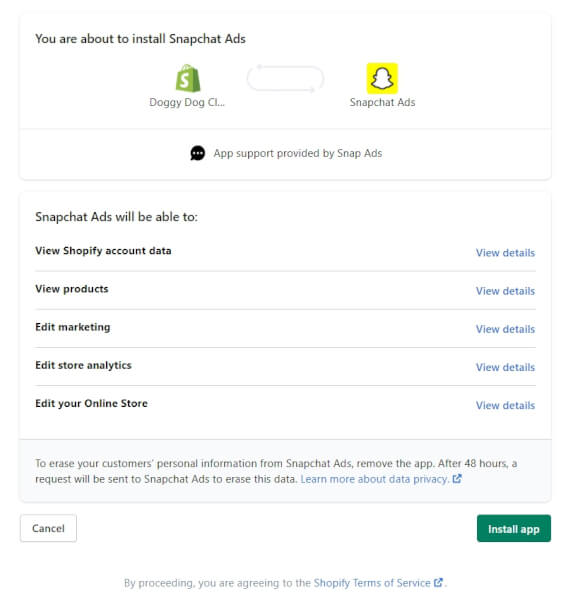Click the Shopify bag logo icon

coord(188,78)
